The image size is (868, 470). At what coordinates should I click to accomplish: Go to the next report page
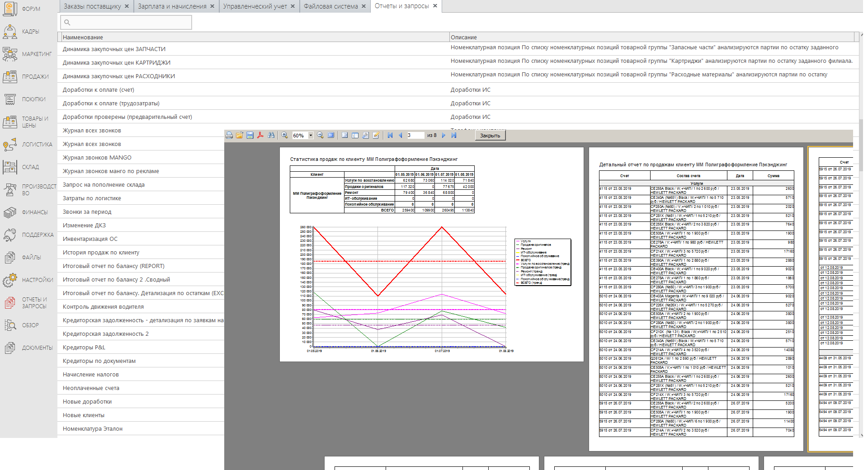pyautogui.click(x=443, y=135)
